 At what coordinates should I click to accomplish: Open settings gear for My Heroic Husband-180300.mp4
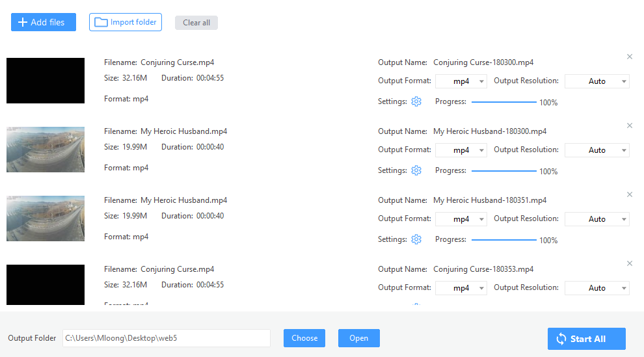coord(416,170)
